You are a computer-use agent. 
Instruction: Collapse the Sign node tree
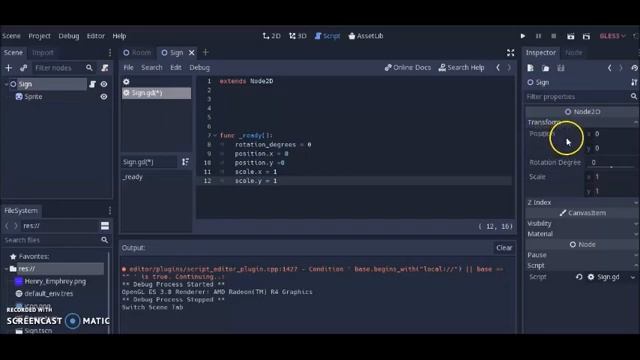6,84
